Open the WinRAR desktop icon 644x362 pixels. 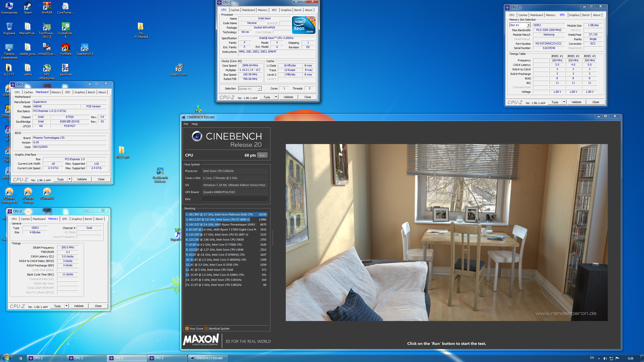(47, 8)
